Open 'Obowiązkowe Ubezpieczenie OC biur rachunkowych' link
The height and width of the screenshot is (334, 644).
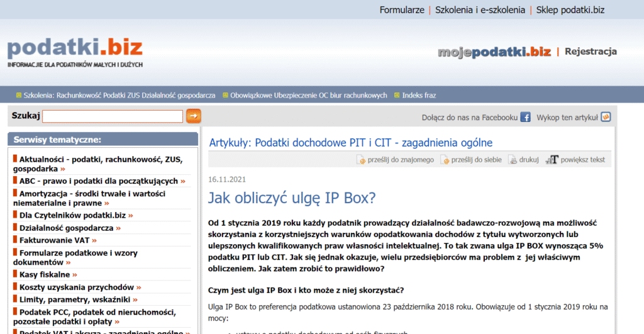point(308,96)
